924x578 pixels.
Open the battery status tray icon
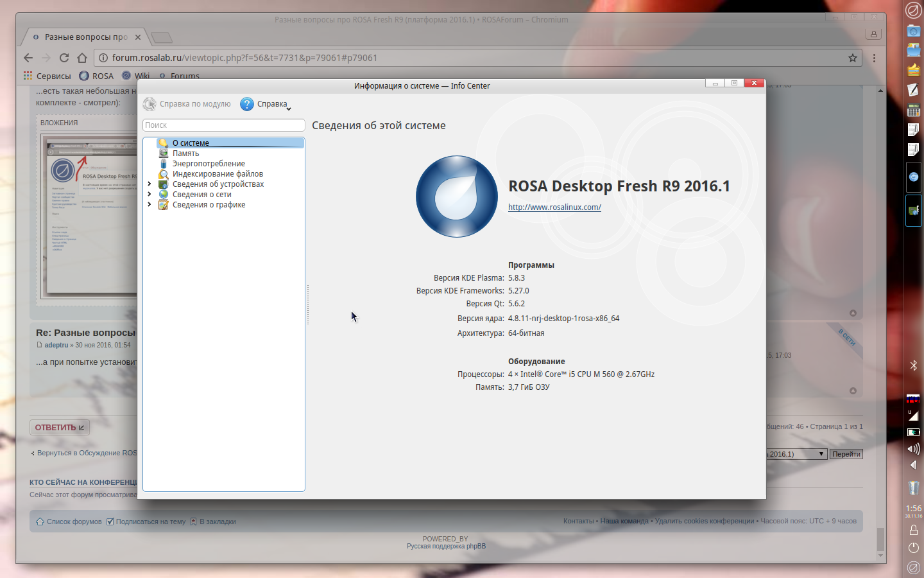pos(913,432)
